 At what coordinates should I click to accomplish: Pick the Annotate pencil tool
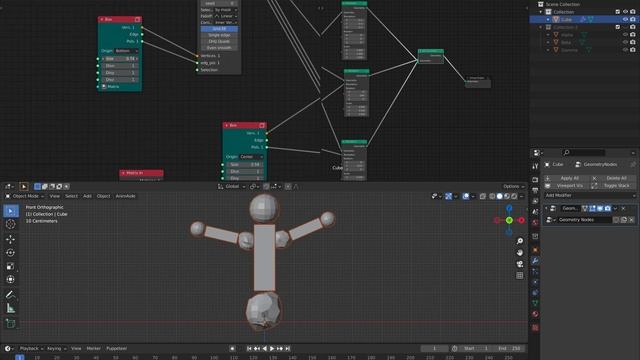pos(11,295)
